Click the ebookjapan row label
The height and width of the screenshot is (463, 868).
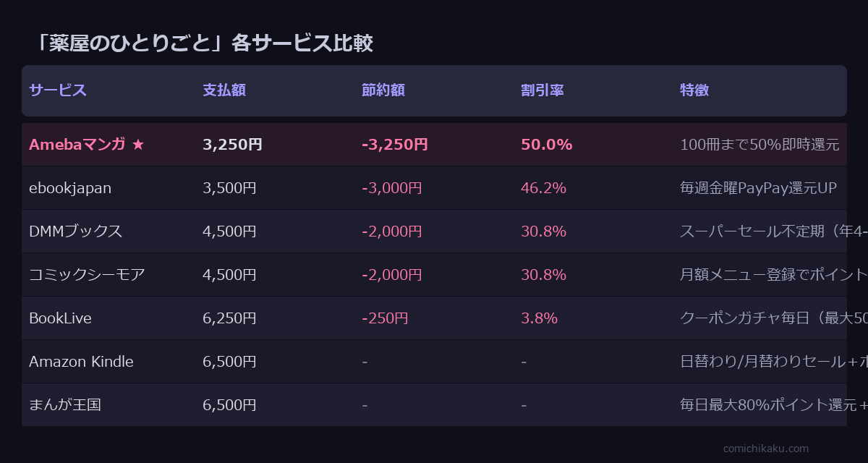(x=70, y=188)
